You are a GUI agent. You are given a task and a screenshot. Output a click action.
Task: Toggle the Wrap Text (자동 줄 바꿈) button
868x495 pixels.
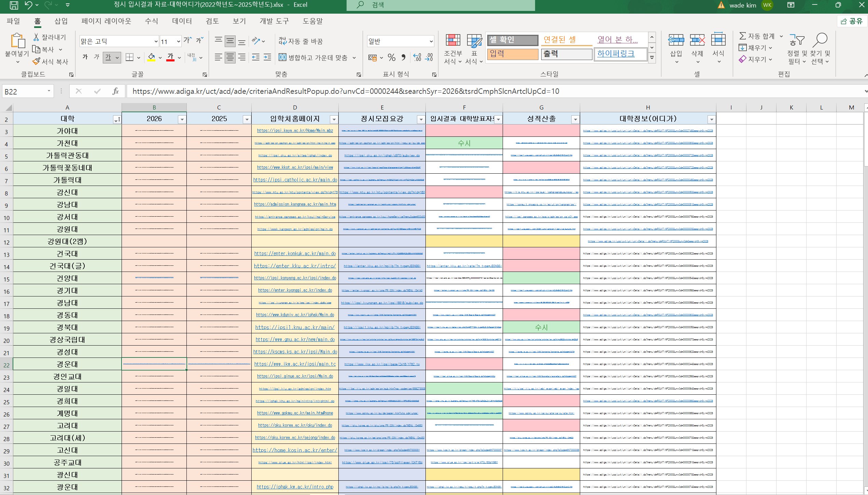[300, 41]
